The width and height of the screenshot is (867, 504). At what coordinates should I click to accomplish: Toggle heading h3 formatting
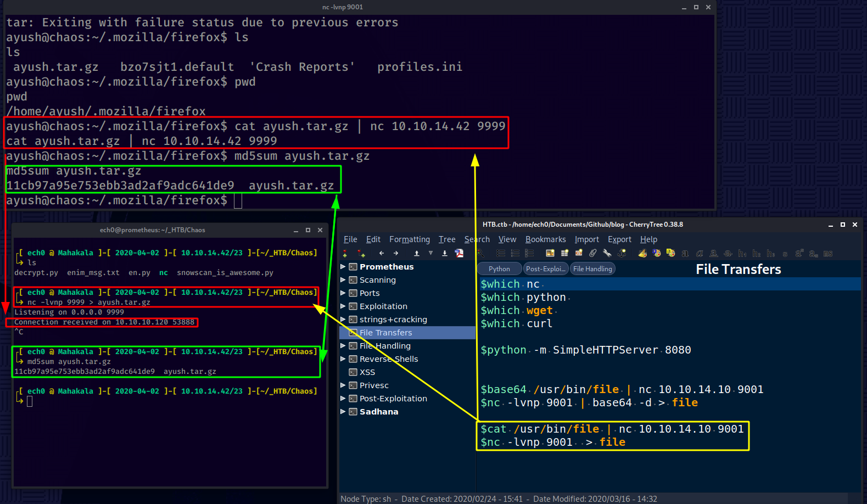point(770,253)
